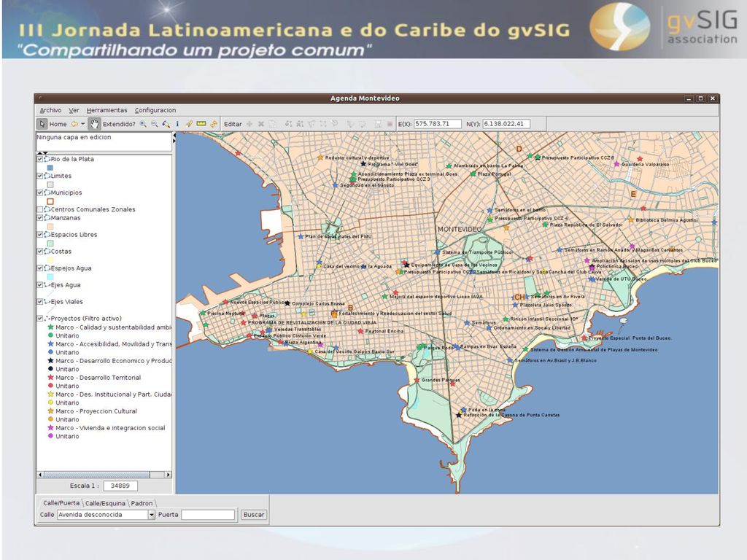The width and height of the screenshot is (747, 560).
Task: Open the Herramientas menu
Action: pos(107,110)
